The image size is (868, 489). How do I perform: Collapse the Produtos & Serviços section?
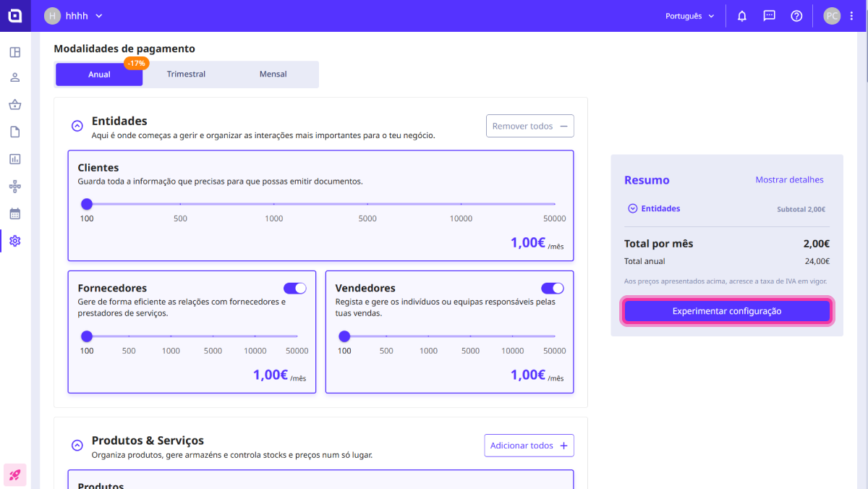(x=77, y=446)
